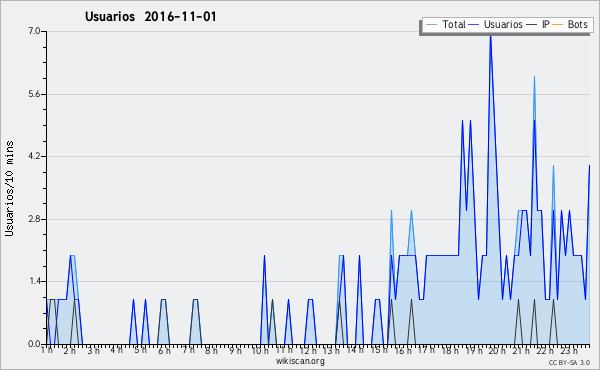
Task: Click the '20 h' x-axis label
Action: pos(497,350)
